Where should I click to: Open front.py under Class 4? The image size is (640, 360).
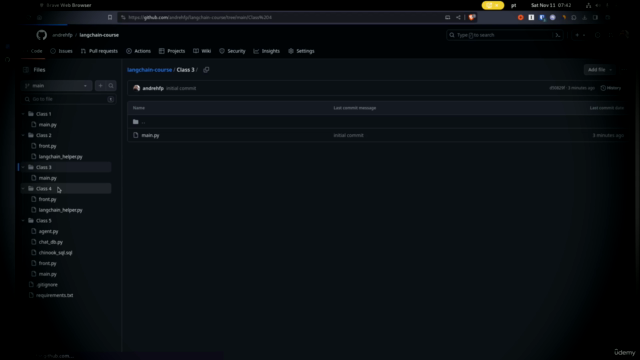pos(47,199)
